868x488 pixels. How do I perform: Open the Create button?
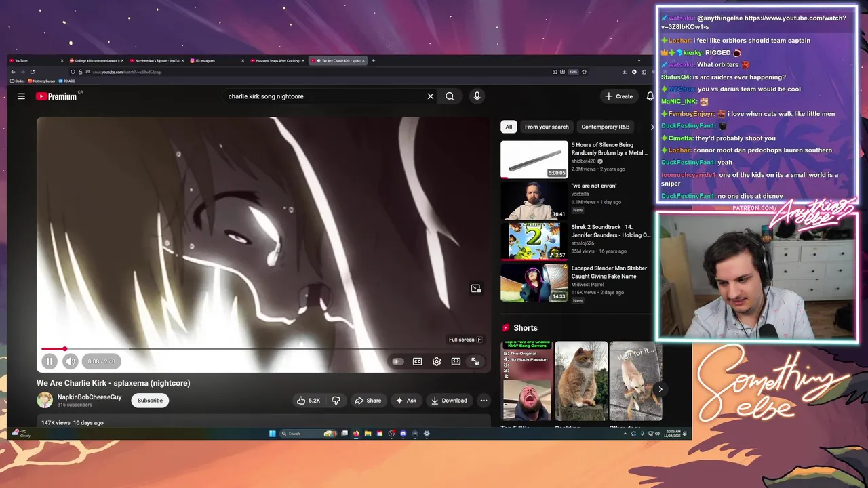coord(619,96)
